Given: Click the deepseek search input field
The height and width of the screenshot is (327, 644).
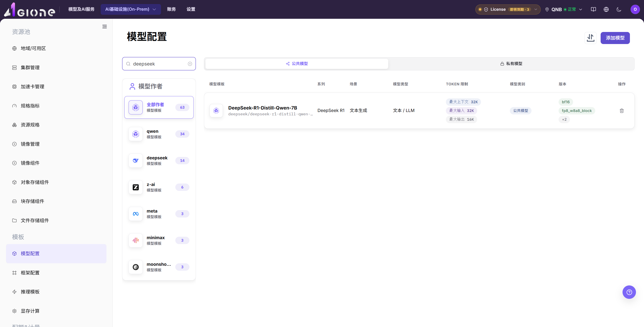Looking at the screenshot, I should coord(159,64).
